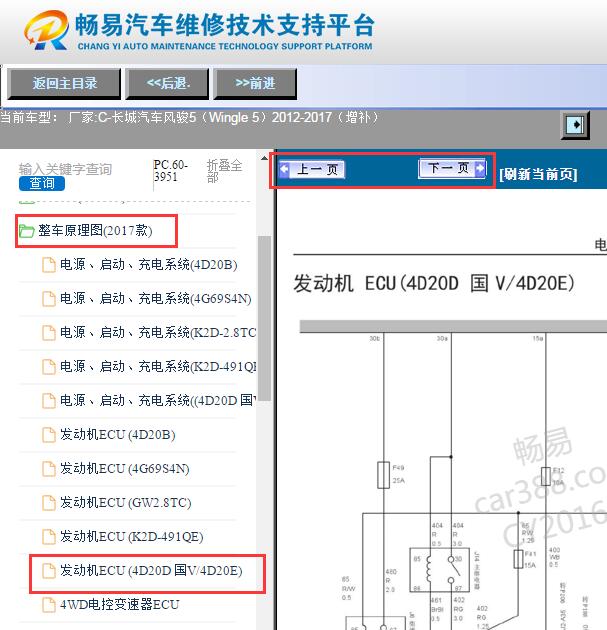Click 返回主目录 button
Image resolution: width=607 pixels, height=630 pixels.
64,84
